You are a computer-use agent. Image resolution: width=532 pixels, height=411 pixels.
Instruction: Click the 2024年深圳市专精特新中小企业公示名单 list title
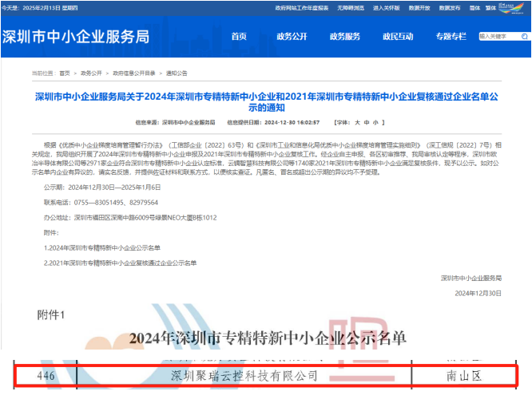click(x=268, y=338)
